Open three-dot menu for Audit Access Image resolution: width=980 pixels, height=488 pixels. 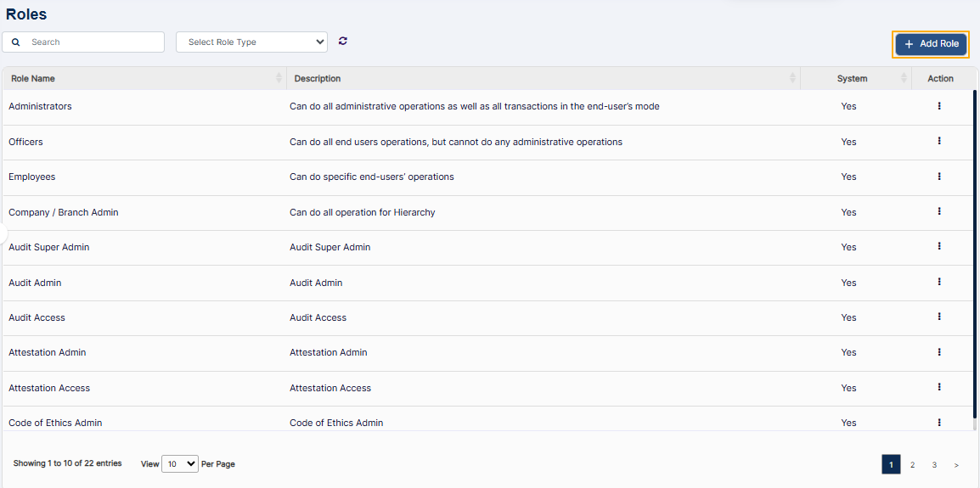pyautogui.click(x=939, y=317)
